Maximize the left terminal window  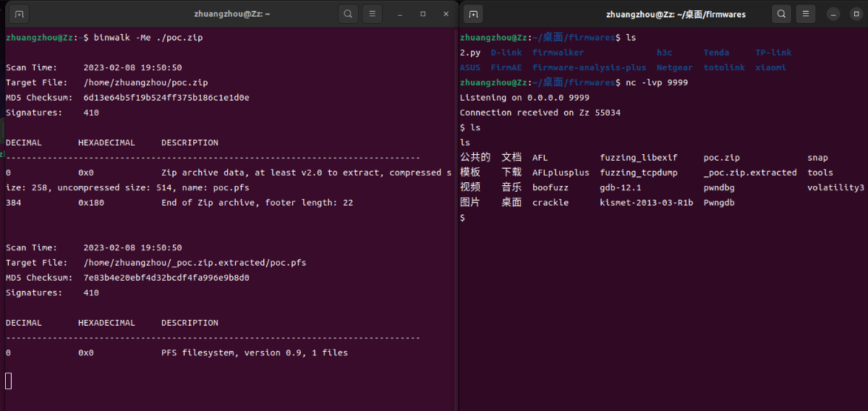pos(423,14)
